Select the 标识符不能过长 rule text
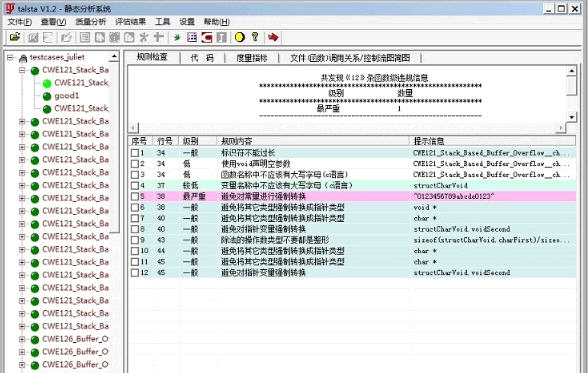This screenshot has height=373, width=588. point(248,153)
